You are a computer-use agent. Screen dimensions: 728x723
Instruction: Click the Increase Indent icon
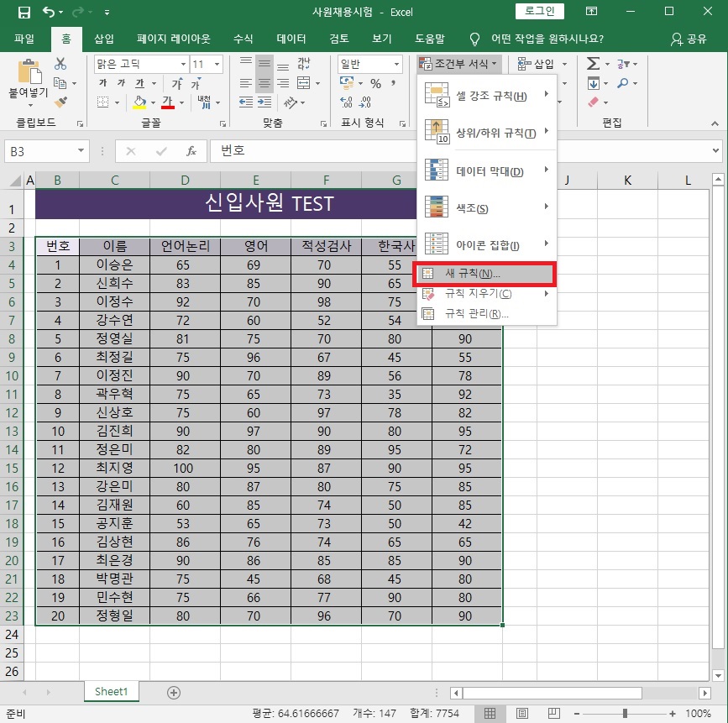(x=264, y=102)
